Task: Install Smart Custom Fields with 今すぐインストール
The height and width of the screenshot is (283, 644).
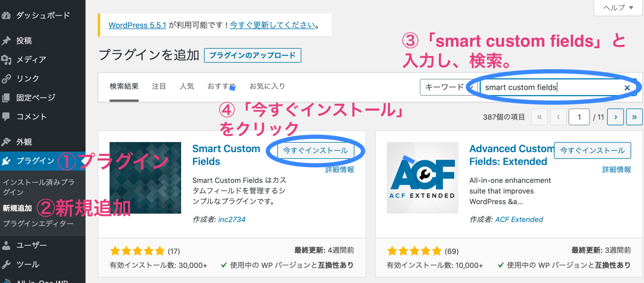Action: [315, 150]
